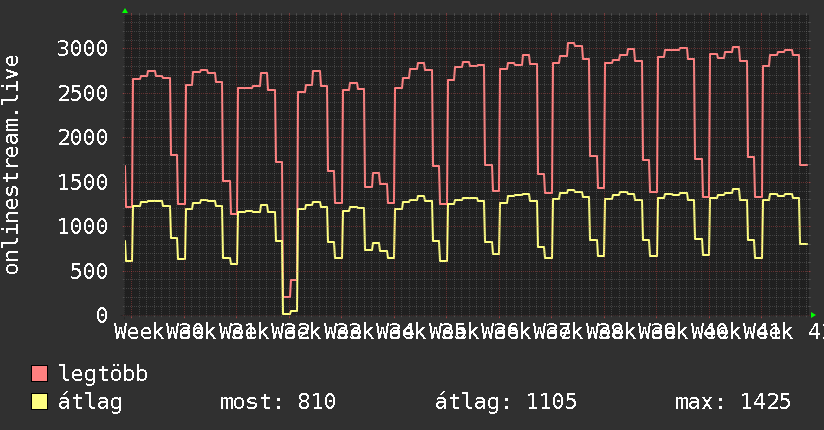Click the onlinestream.live vertical axis title
824x430 pixels.
11,165
